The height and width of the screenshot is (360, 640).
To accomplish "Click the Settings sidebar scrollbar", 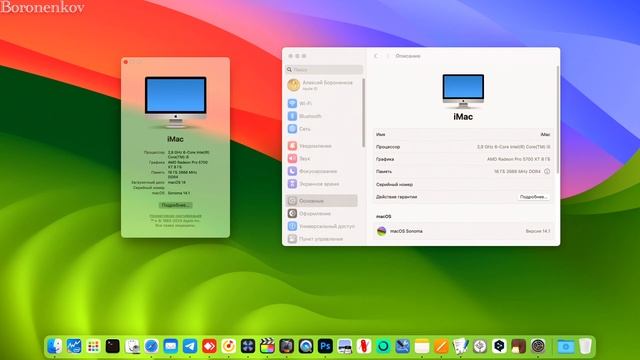I will (363, 113).
